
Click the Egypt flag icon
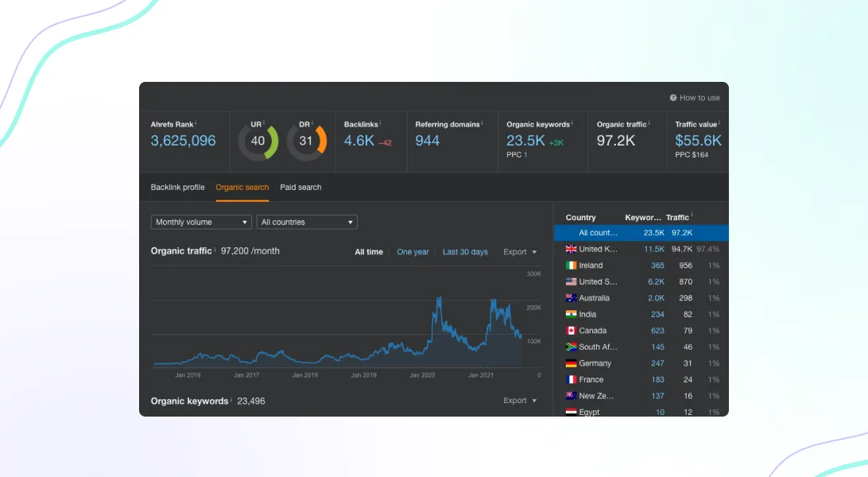pos(571,413)
